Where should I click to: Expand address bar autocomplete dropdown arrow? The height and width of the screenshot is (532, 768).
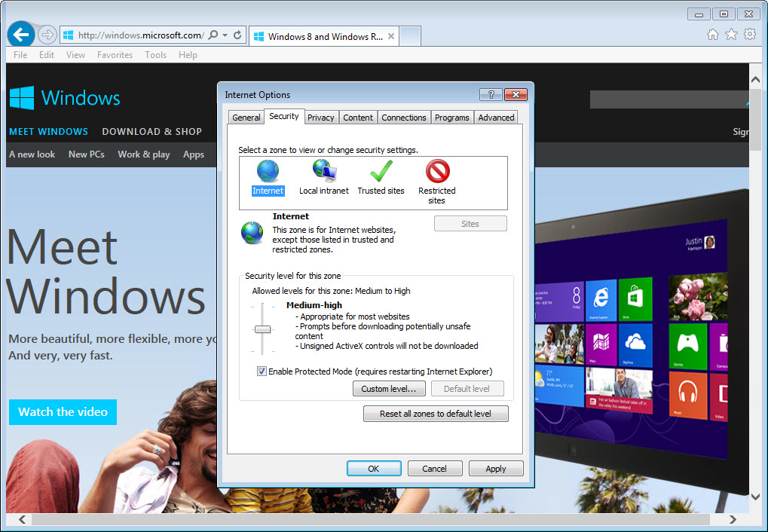tap(225, 35)
